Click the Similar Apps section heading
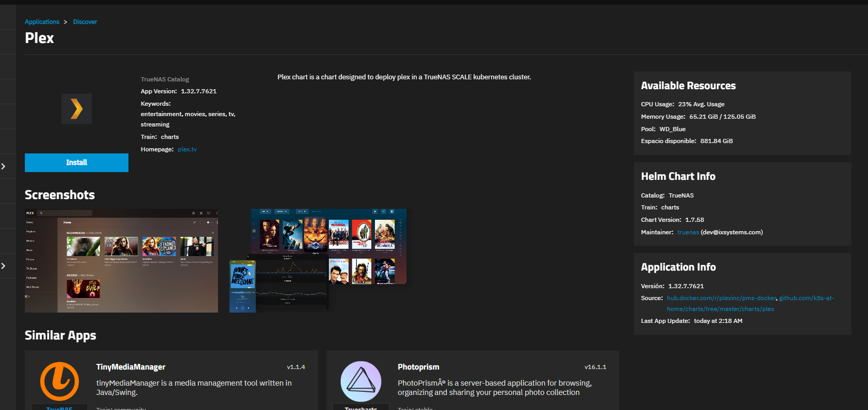The width and height of the screenshot is (868, 410). (x=61, y=335)
